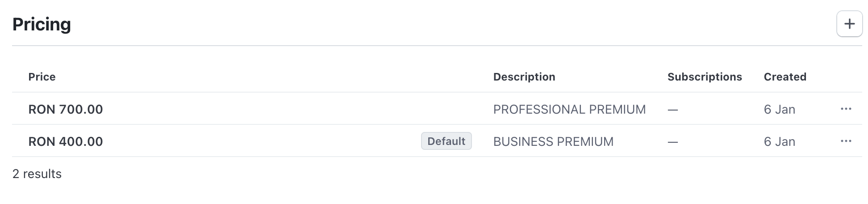Open the RON 400.00 price
This screenshot has width=868, height=204.
pyautogui.click(x=66, y=141)
